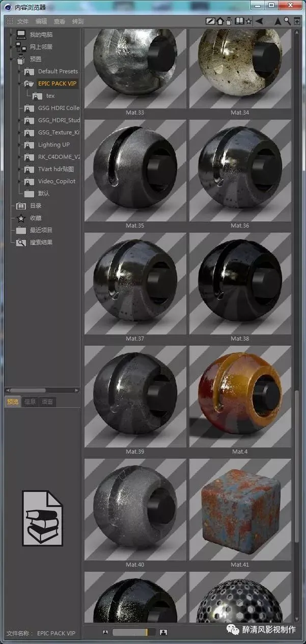Open search with magnifier toolbar icon

click(288, 21)
